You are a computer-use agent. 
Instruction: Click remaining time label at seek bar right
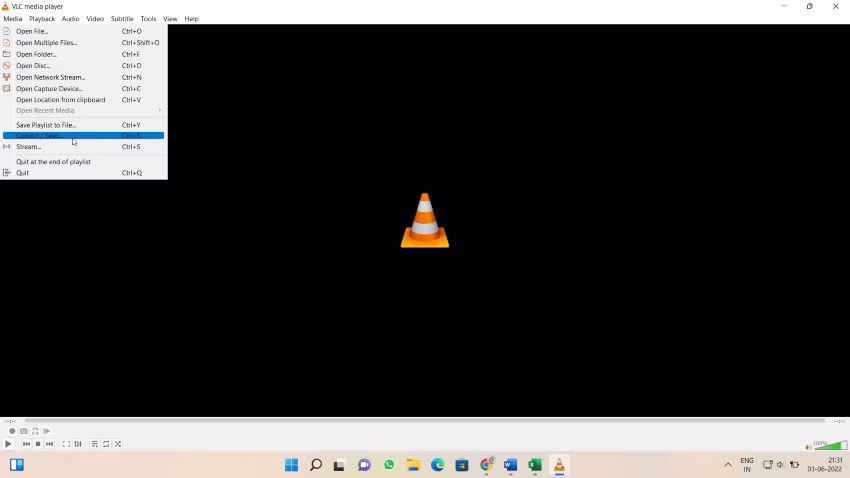[x=839, y=421]
